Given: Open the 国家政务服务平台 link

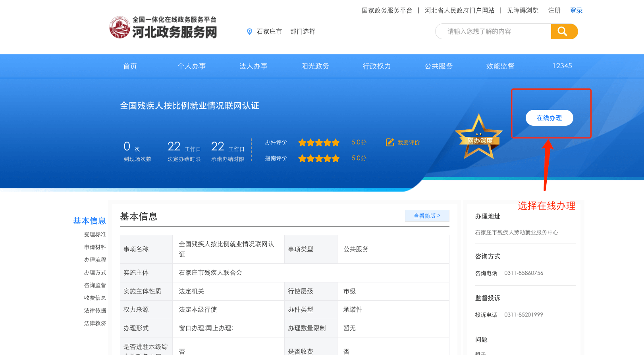Looking at the screenshot, I should point(387,11).
